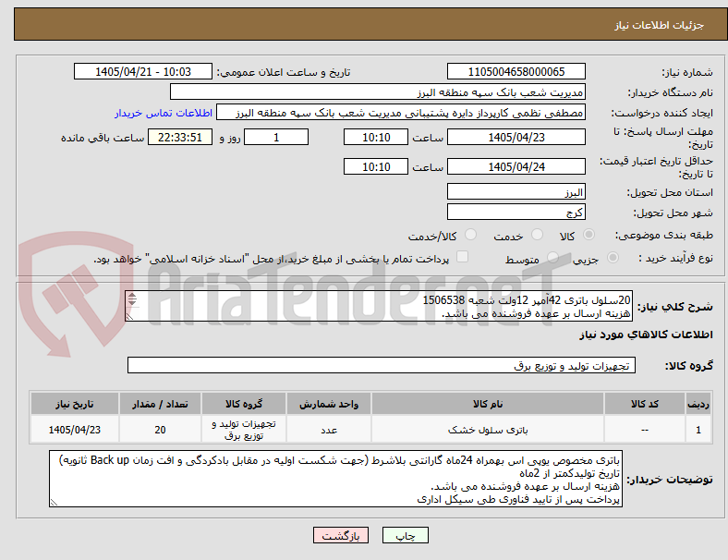The image size is (728, 560).
Task: Click the جزئیات اطلاعات نیاز page header
Action: (660, 25)
